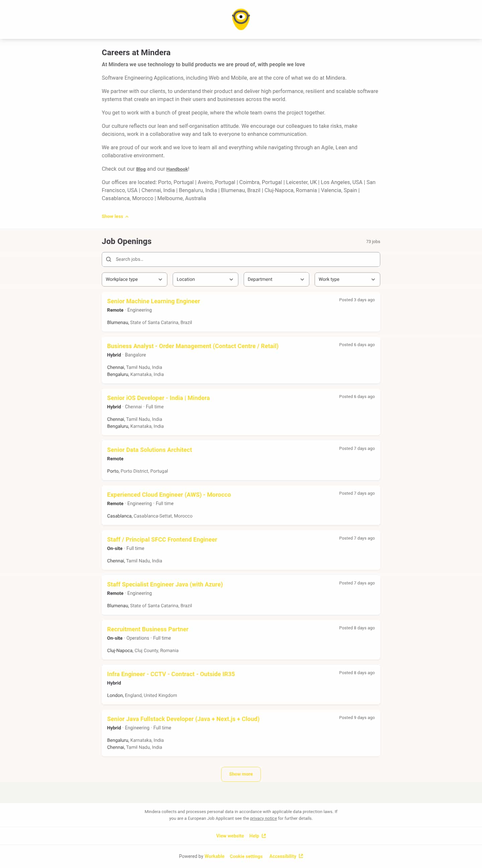Click the Show more button
Screen dimensions: 482x868
click(x=241, y=774)
